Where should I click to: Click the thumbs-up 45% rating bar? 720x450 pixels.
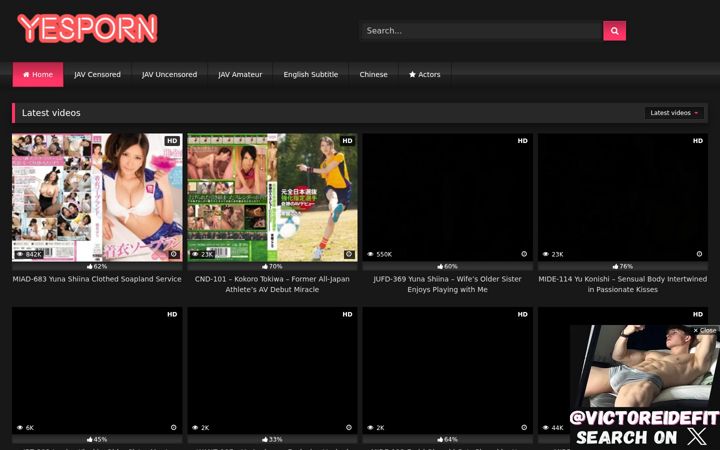(97, 439)
